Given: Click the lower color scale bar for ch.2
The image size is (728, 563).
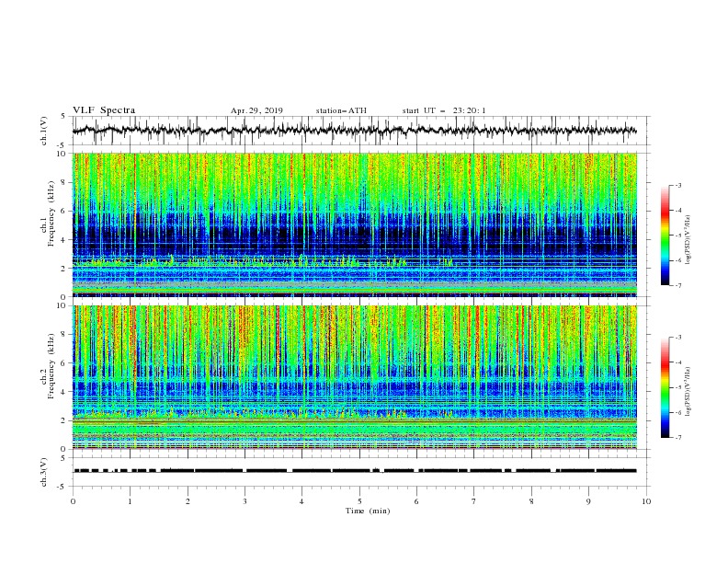Looking at the screenshot, I should coord(665,387).
